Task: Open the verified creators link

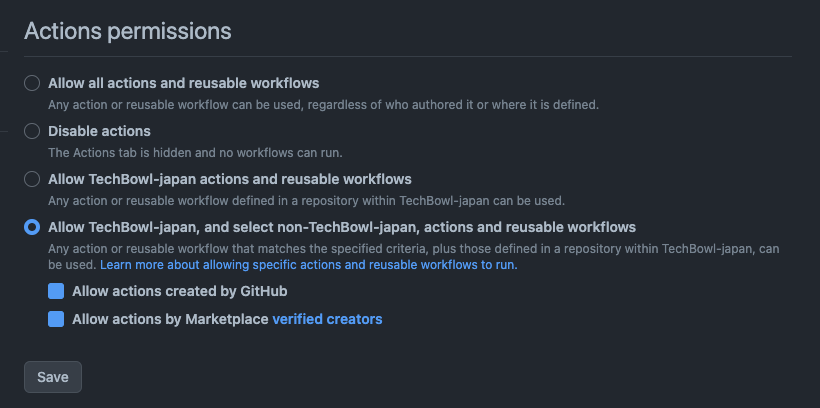Action: pos(327,319)
